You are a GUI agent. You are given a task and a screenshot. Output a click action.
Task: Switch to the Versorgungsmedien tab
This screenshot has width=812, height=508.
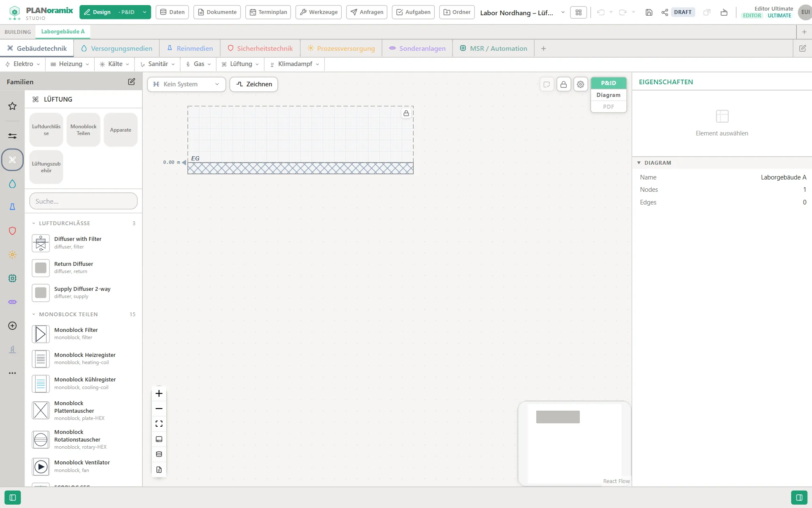(117, 48)
